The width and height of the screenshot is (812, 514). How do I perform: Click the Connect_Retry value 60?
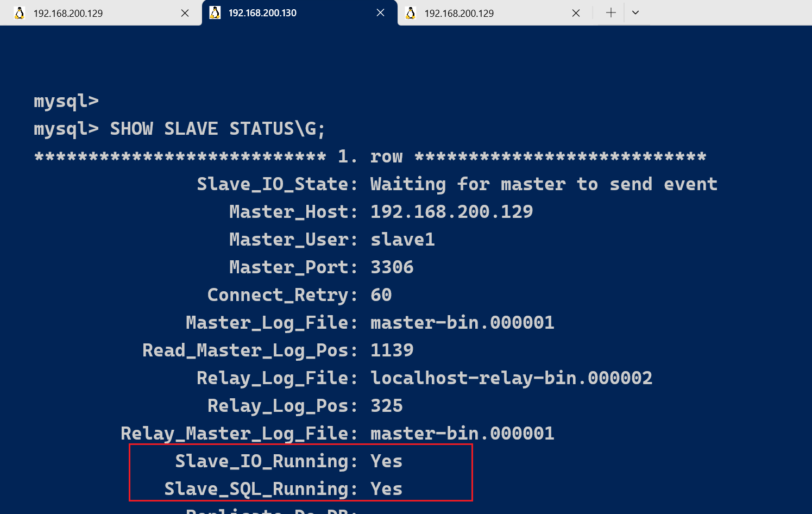(x=381, y=295)
